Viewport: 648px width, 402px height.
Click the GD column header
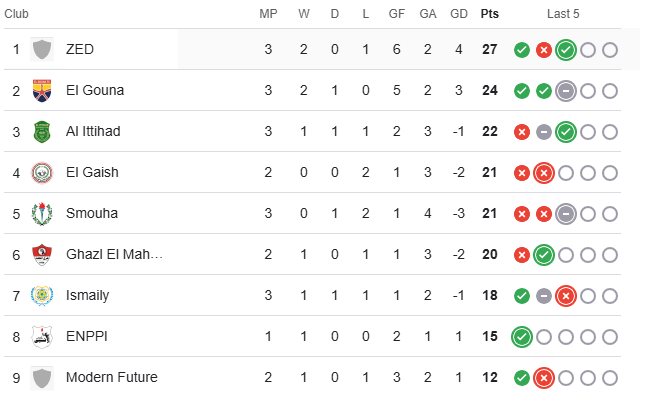click(459, 14)
